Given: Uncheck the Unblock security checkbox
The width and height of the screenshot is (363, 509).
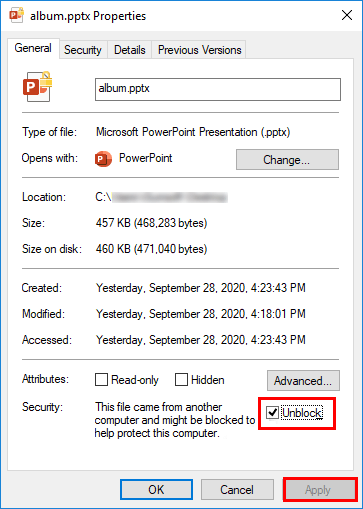Looking at the screenshot, I should 272,413.
